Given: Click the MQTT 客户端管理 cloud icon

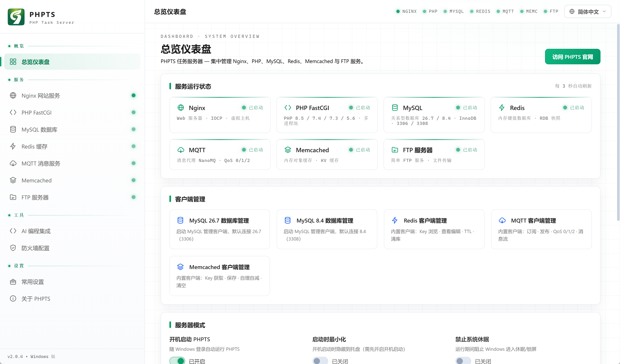Looking at the screenshot, I should 502,220.
